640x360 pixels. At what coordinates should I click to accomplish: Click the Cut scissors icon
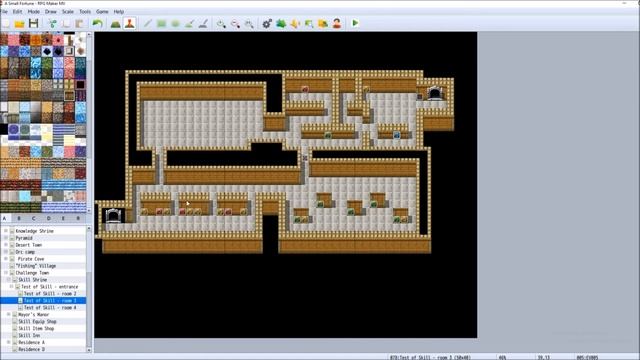click(x=52, y=23)
